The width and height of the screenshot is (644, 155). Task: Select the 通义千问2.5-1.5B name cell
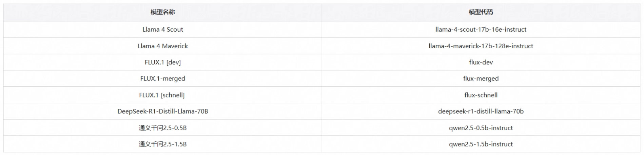pos(163,144)
